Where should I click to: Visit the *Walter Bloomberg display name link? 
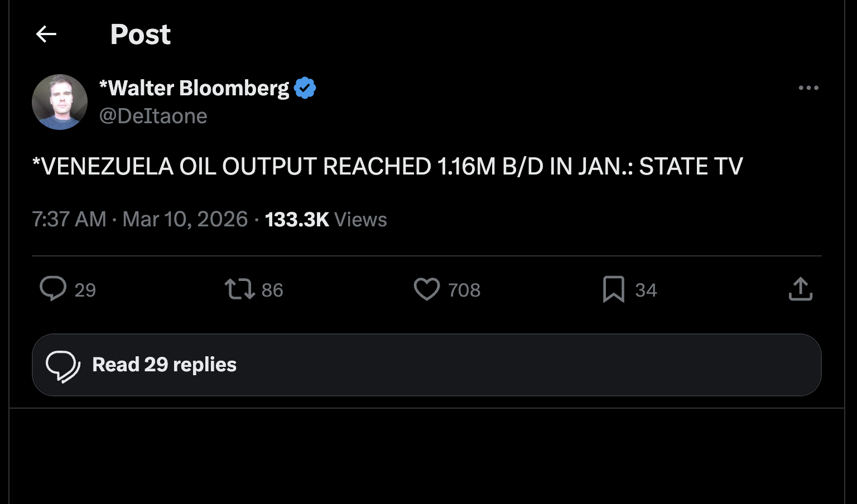pyautogui.click(x=194, y=88)
